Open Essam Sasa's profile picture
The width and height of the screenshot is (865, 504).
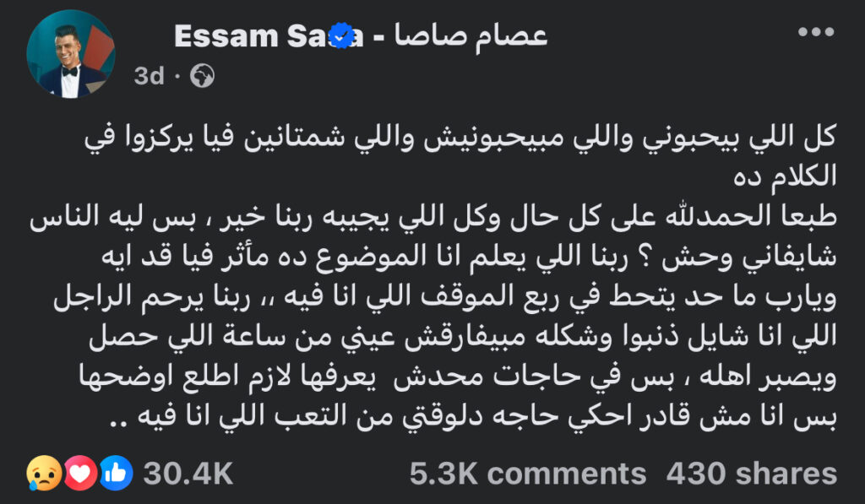[71, 54]
